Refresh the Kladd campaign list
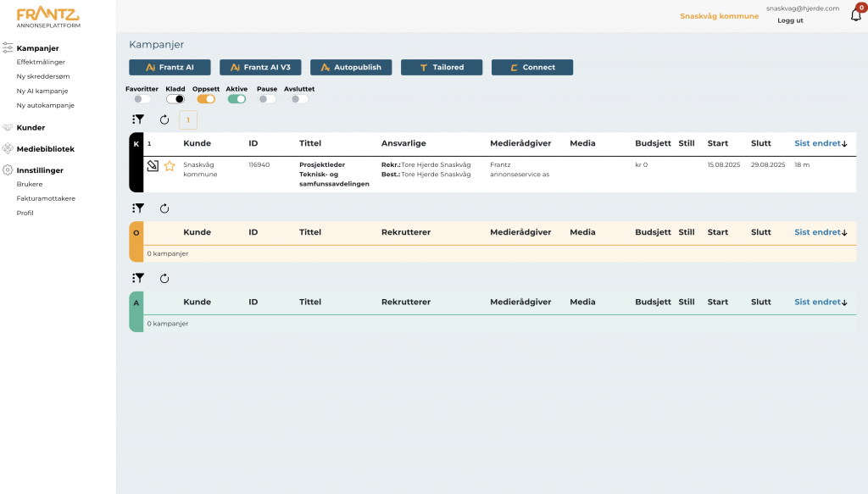Image resolution: width=868 pixels, height=494 pixels. tap(164, 120)
